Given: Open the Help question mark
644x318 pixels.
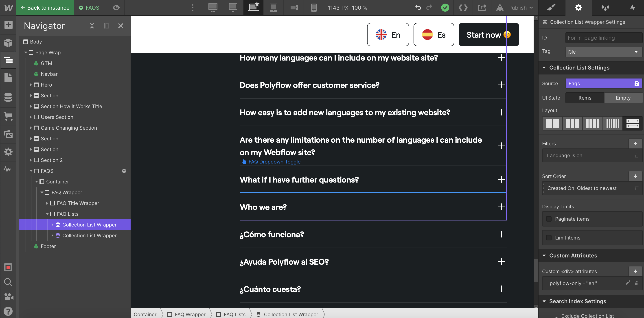Looking at the screenshot, I should [x=8, y=311].
